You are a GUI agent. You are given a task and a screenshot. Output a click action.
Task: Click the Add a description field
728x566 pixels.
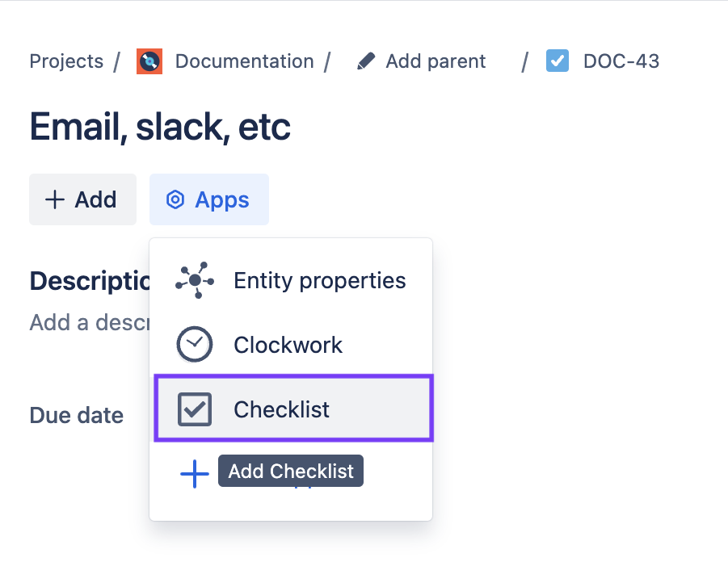pos(89,322)
